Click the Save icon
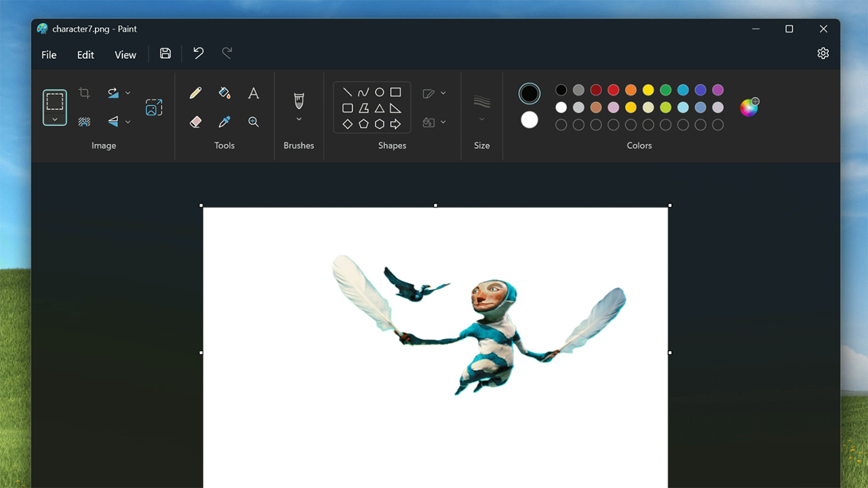Image resolution: width=868 pixels, height=488 pixels. (165, 53)
